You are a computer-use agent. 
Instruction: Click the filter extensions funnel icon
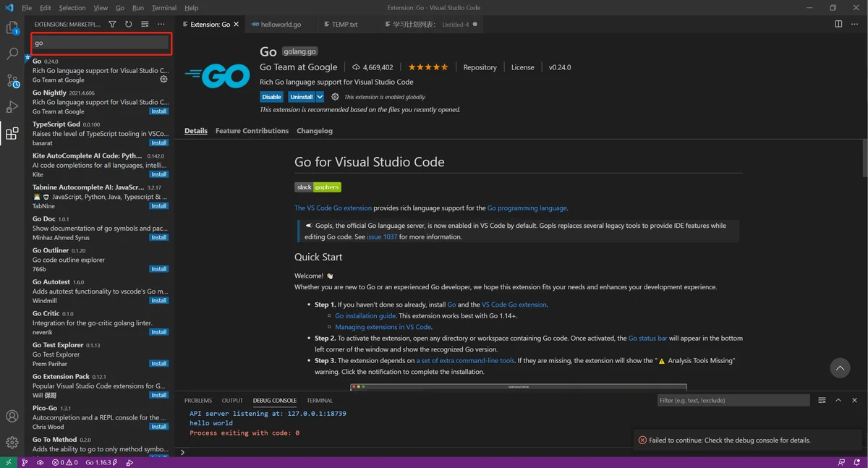point(112,24)
